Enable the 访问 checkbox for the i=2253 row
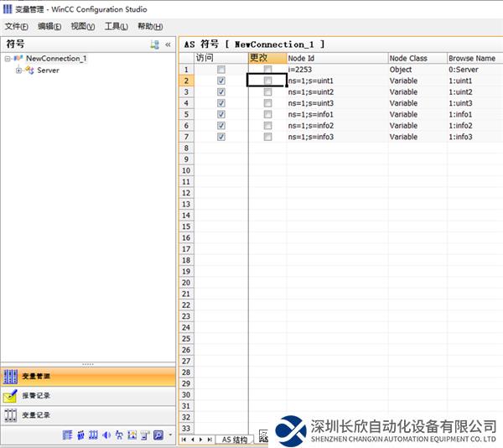Screen dimensions: 503x448 221,70
